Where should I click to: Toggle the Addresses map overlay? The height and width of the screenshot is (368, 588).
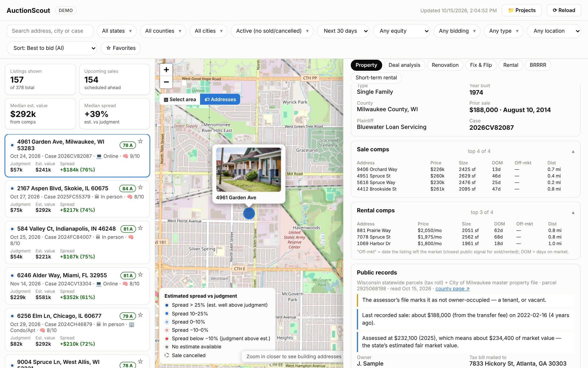220,99
